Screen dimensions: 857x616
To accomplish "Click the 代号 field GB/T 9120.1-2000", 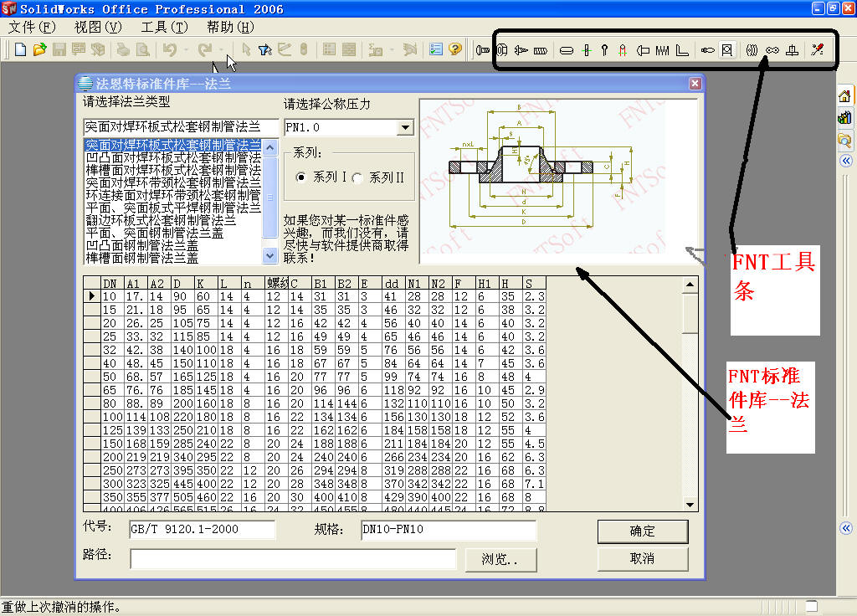I will 202,529.
